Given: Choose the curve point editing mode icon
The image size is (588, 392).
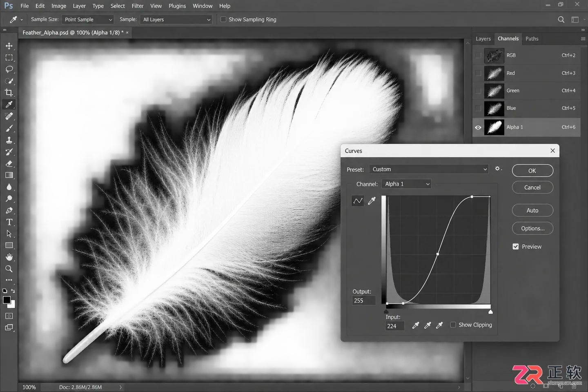Looking at the screenshot, I should (358, 200).
